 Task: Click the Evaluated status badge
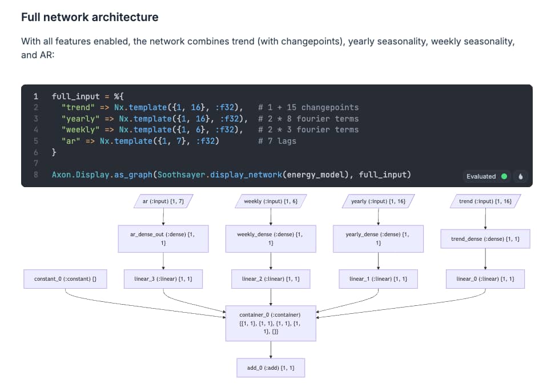[x=486, y=176]
